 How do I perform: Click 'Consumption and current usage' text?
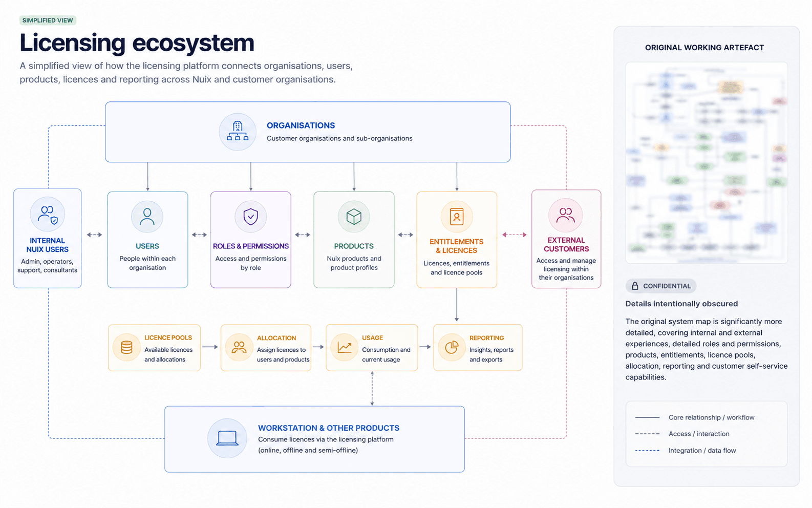coord(386,355)
